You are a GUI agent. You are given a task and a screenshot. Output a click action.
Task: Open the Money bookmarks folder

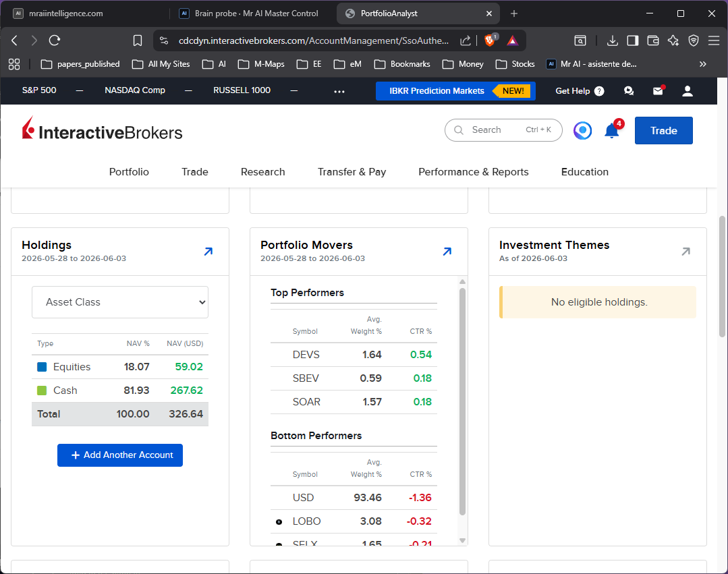pos(463,64)
